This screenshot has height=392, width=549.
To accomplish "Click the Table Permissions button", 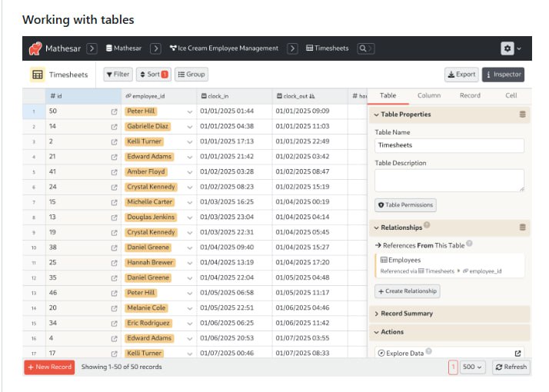I will click(x=405, y=205).
